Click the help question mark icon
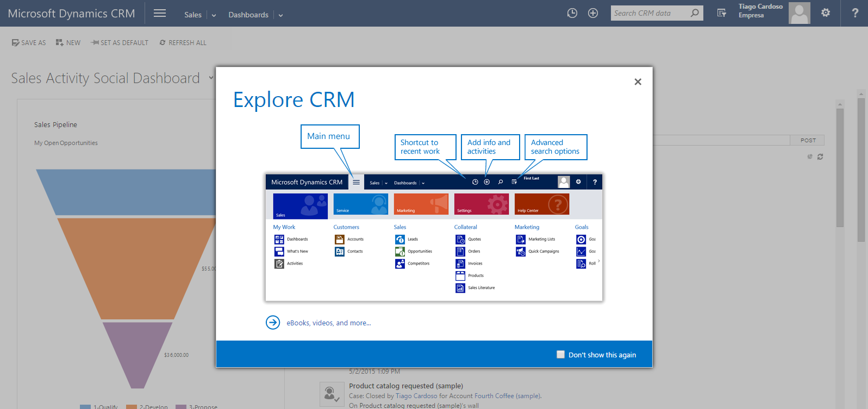Screen dimensions: 868x409 (x=855, y=13)
